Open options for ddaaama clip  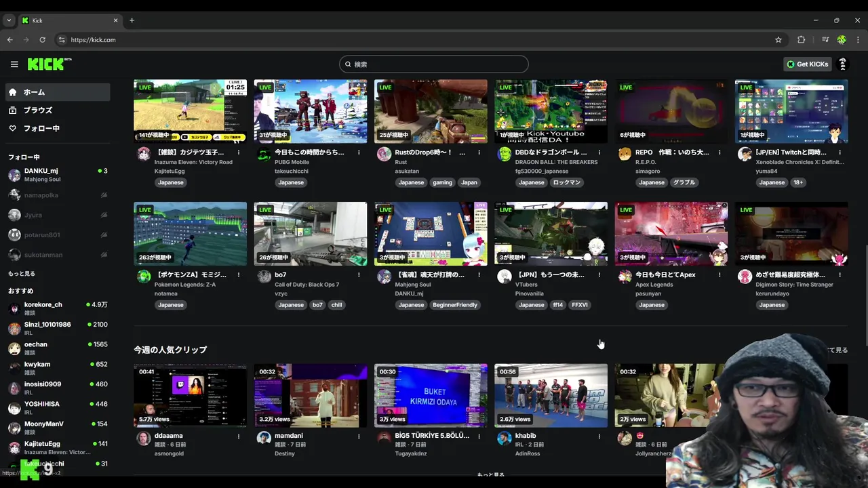(x=239, y=436)
